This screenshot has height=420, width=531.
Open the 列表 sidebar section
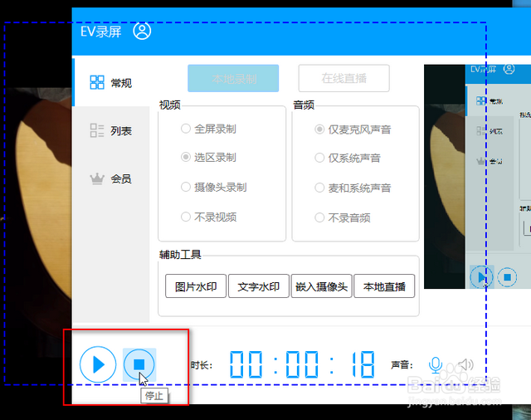110,130
